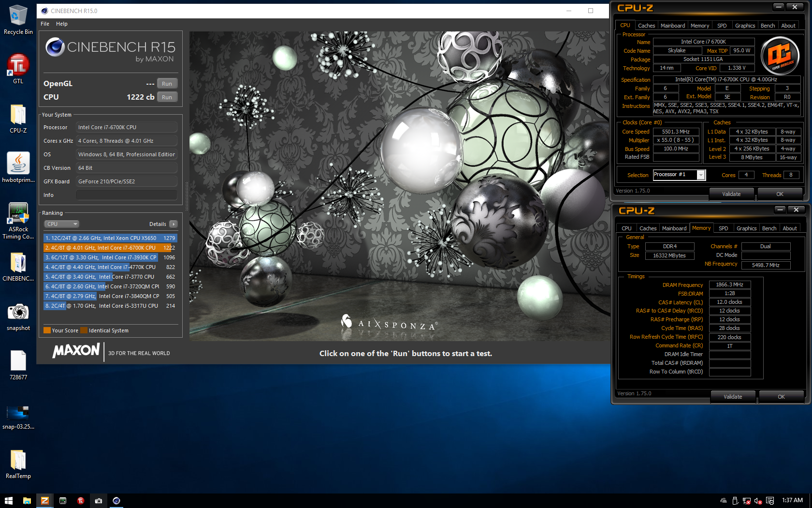812x508 pixels.
Task: Launch the GTL desktop shortcut
Action: click(18, 68)
